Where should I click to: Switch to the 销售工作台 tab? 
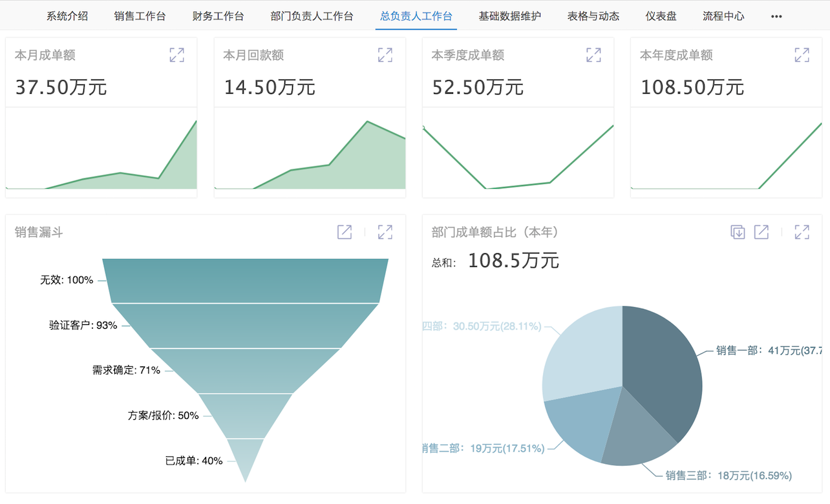(x=140, y=16)
